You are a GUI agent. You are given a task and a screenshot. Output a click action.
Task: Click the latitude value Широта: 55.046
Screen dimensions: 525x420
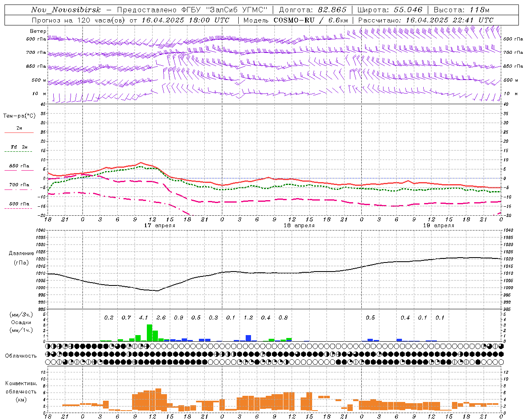[x=390, y=10]
